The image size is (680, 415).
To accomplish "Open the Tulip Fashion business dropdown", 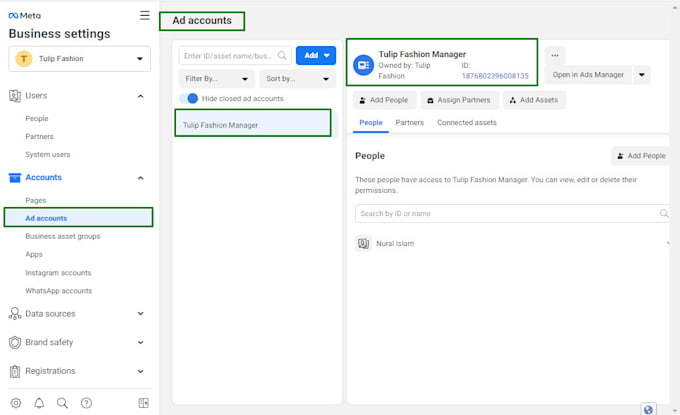I will click(79, 59).
